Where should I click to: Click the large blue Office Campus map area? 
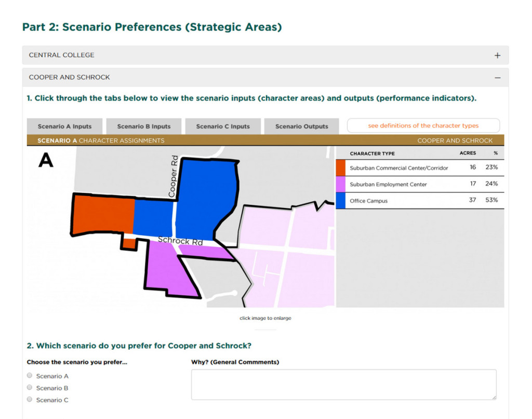(206, 198)
